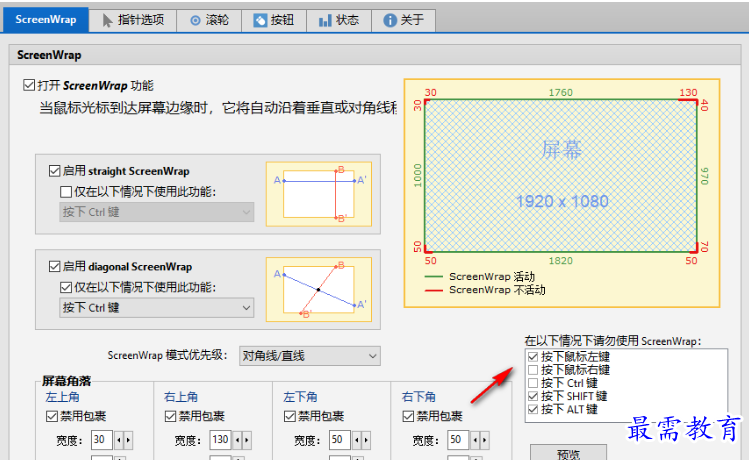
Task: Click the diagonal ScreenWrap diagram thumbnail
Action: pyautogui.click(x=319, y=289)
